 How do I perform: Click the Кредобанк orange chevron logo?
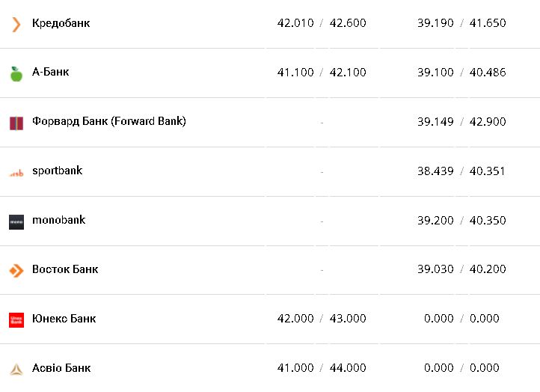16,24
